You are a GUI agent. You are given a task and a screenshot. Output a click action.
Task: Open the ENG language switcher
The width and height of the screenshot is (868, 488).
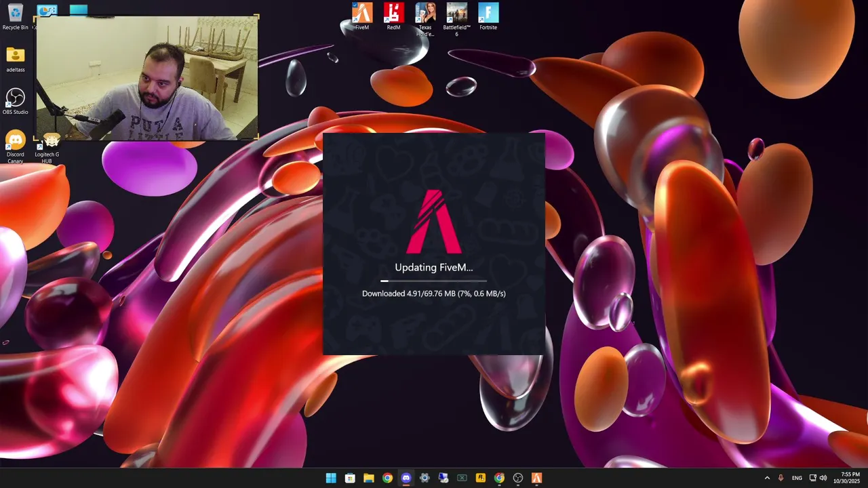tap(797, 478)
